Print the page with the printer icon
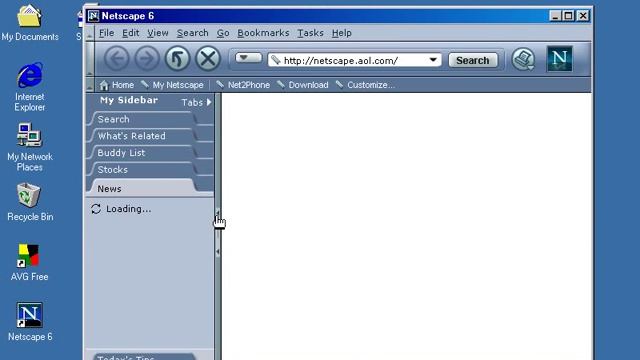Screen dimensions: 640x360 pyautogui.click(x=523, y=59)
